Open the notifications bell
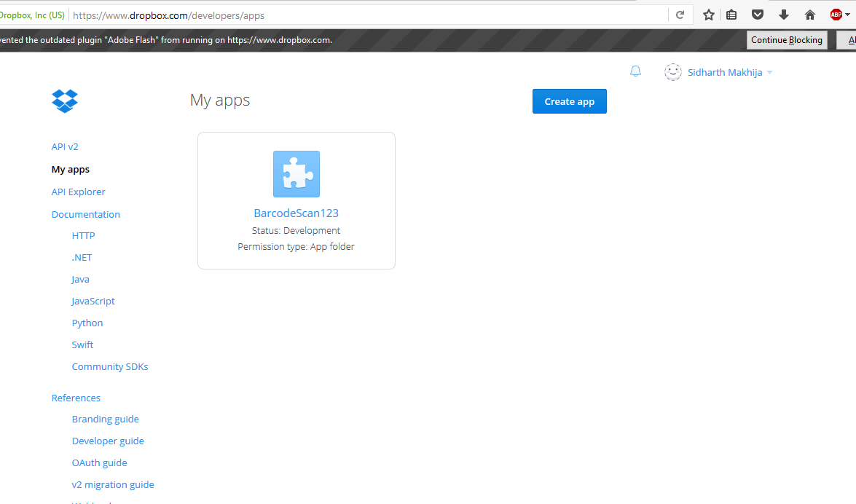 [635, 71]
